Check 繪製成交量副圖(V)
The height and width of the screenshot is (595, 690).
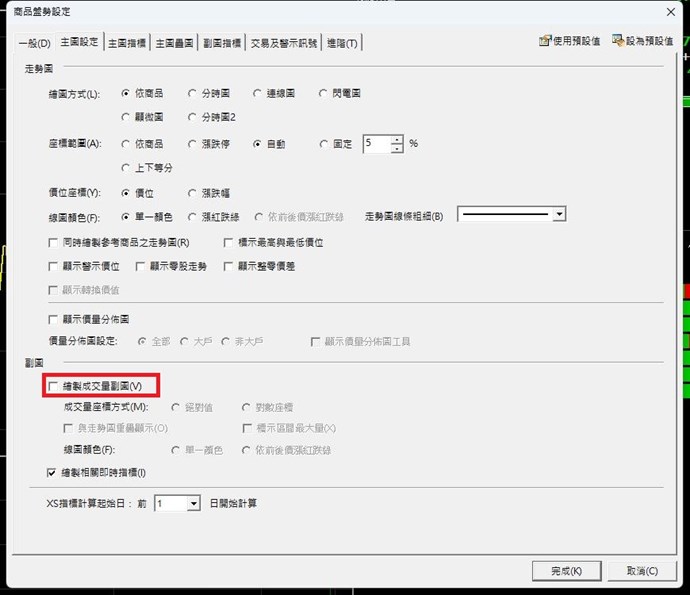pyautogui.click(x=53, y=386)
